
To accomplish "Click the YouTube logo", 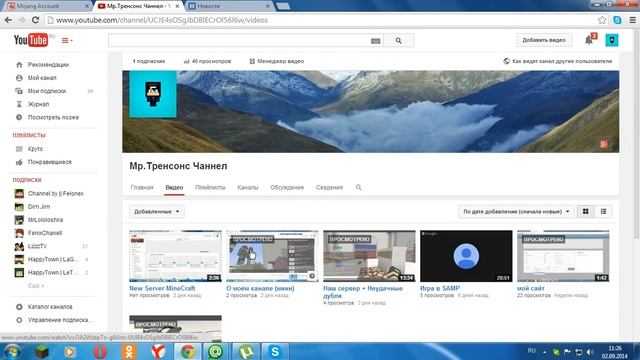I will 31,40.
